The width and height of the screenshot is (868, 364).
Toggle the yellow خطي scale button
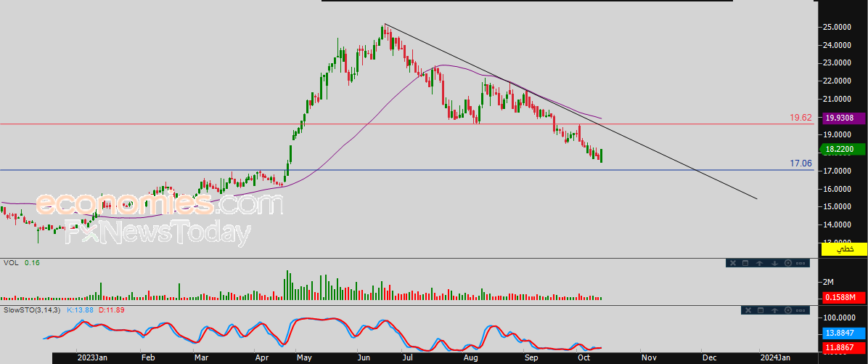click(844, 249)
